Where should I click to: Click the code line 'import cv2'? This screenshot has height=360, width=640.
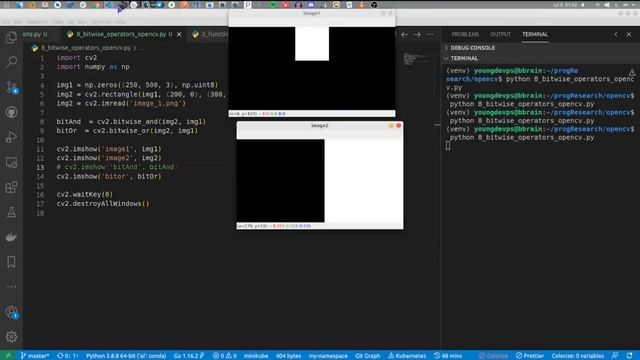(x=77, y=58)
